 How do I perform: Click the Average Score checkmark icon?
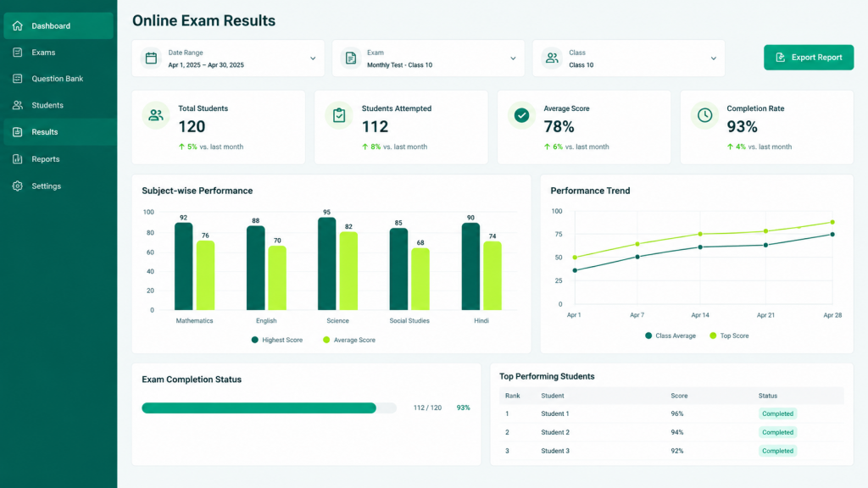pos(521,115)
